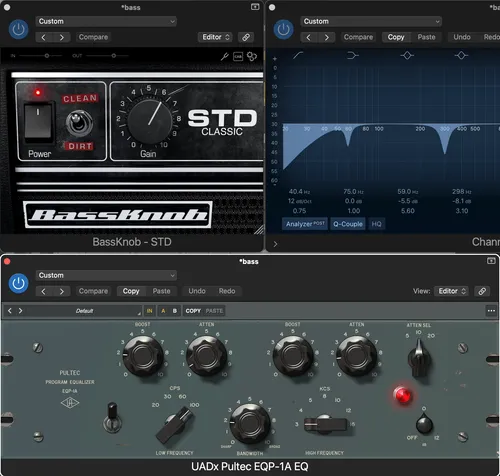500x476 pixels.
Task: Click the Pultec LOW FREQUENCY CPS selector
Action: pos(175,425)
